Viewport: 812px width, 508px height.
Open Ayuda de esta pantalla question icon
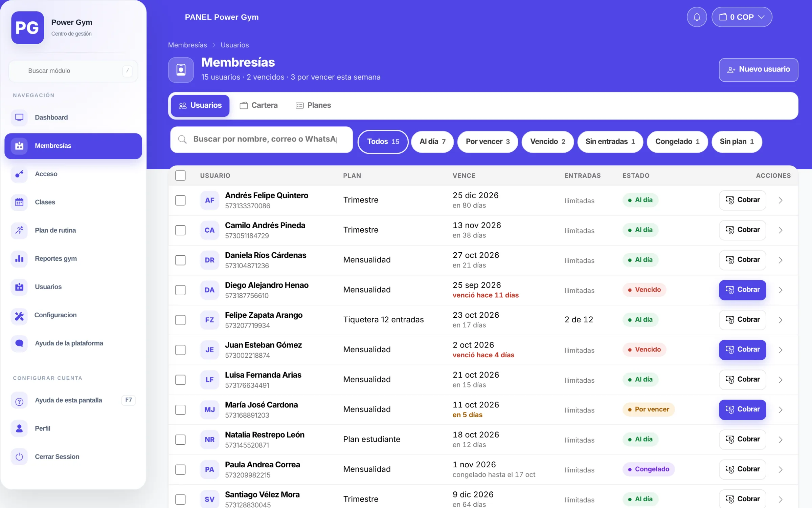[x=19, y=400]
